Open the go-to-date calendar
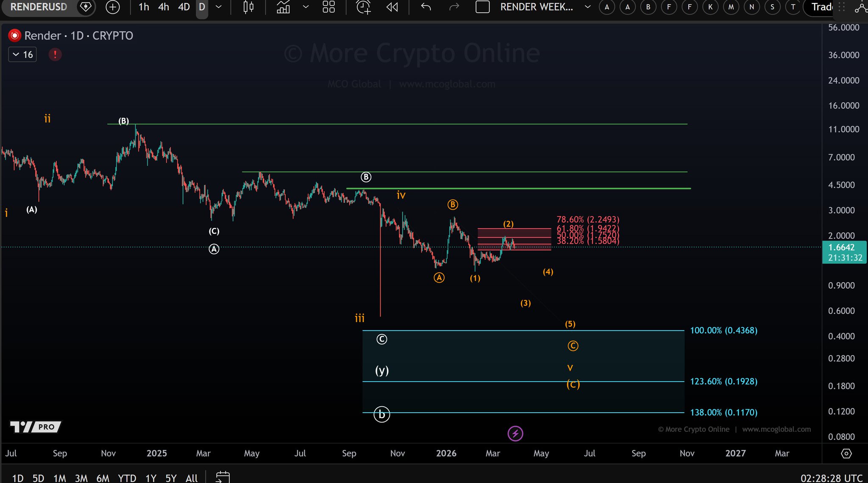The height and width of the screenshot is (483, 868). pos(223,477)
